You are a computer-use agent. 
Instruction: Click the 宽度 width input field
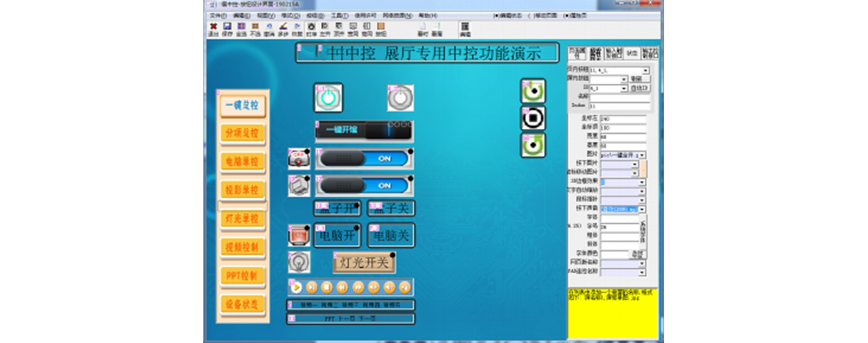point(623,137)
